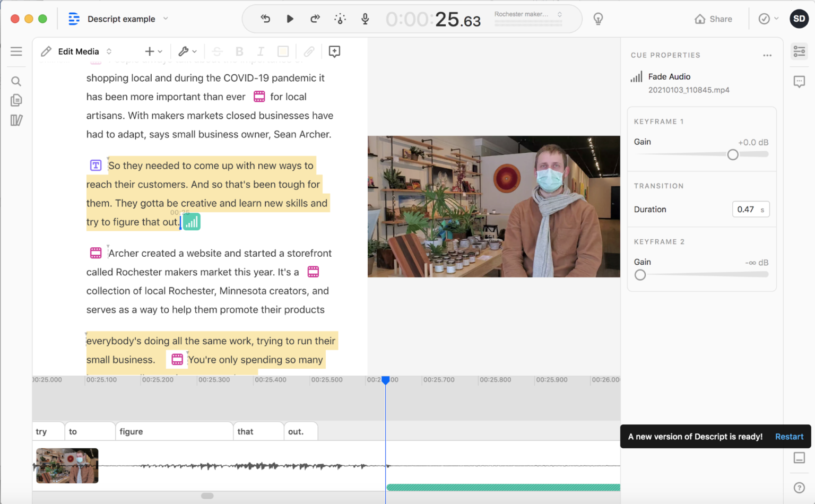Click the pink clip marker before 'Archer created'
This screenshot has width=815, height=504.
coord(96,253)
